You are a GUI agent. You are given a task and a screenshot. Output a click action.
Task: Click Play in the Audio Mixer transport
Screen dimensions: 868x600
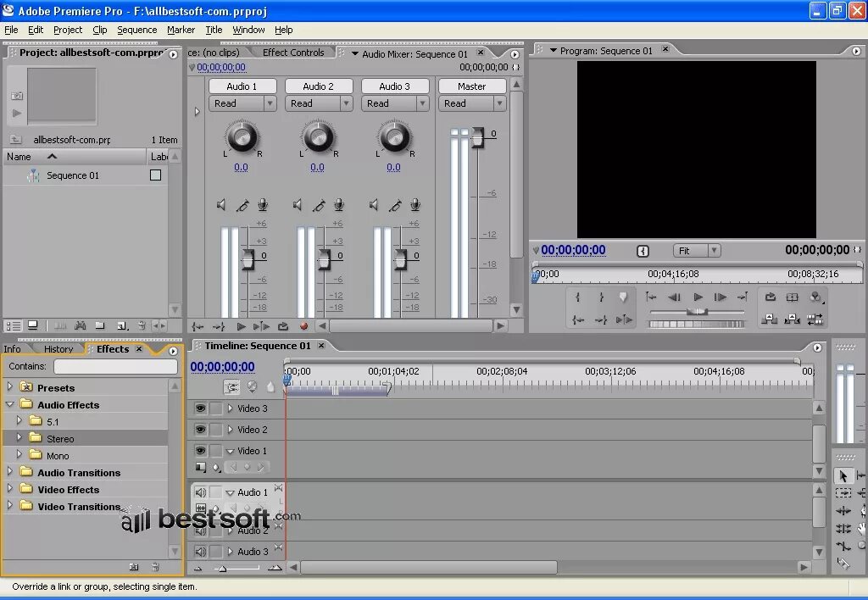pos(241,326)
